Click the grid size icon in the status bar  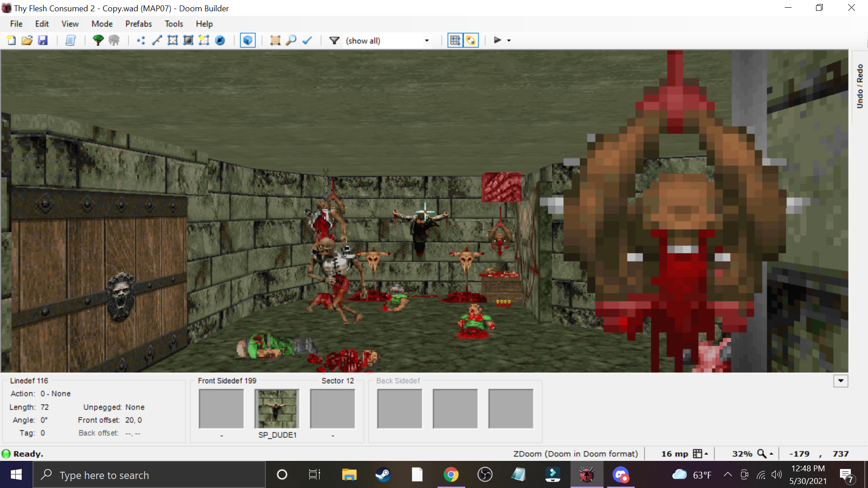pyautogui.click(x=698, y=454)
